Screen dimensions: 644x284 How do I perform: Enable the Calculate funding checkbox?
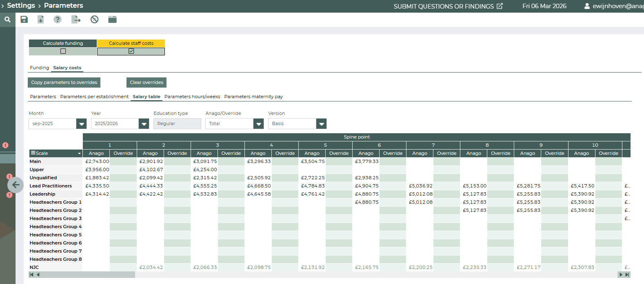pyautogui.click(x=63, y=51)
